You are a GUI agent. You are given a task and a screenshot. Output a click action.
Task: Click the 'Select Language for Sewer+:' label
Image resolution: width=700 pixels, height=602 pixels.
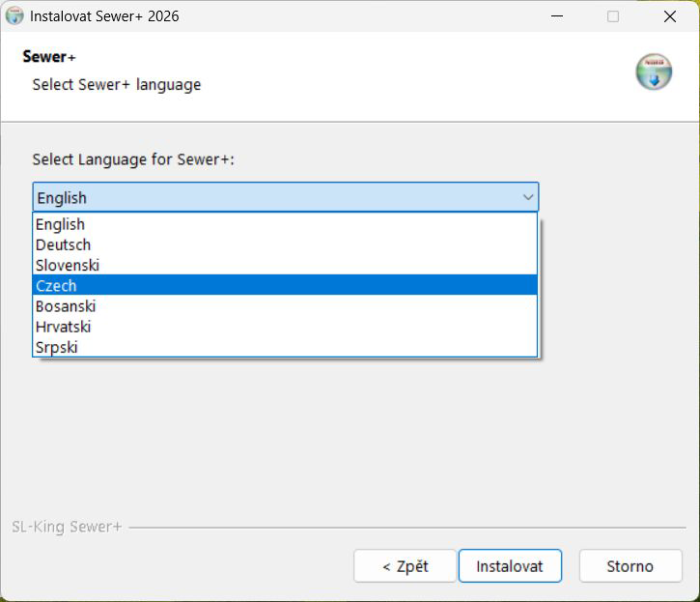[x=133, y=159]
